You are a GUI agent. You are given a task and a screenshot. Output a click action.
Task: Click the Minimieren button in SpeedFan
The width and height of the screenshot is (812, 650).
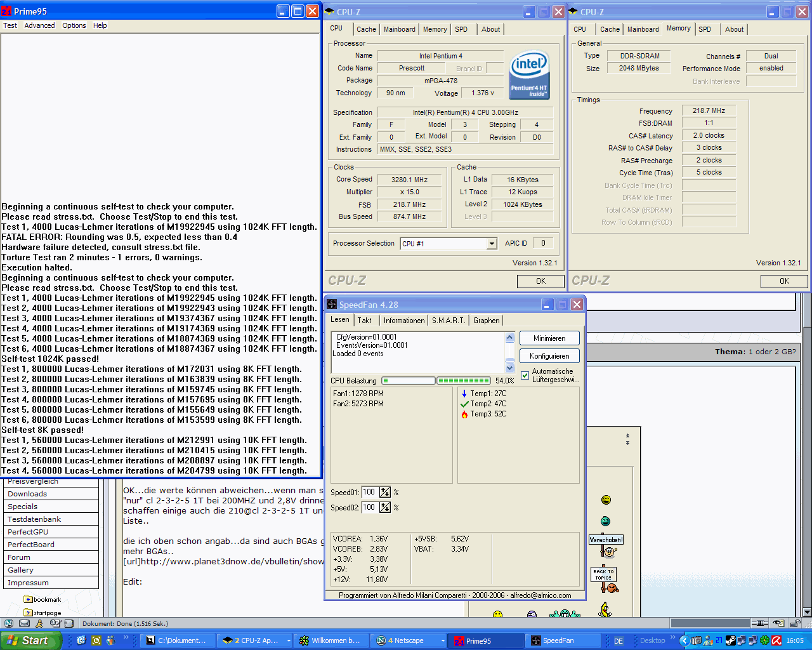pyautogui.click(x=549, y=338)
